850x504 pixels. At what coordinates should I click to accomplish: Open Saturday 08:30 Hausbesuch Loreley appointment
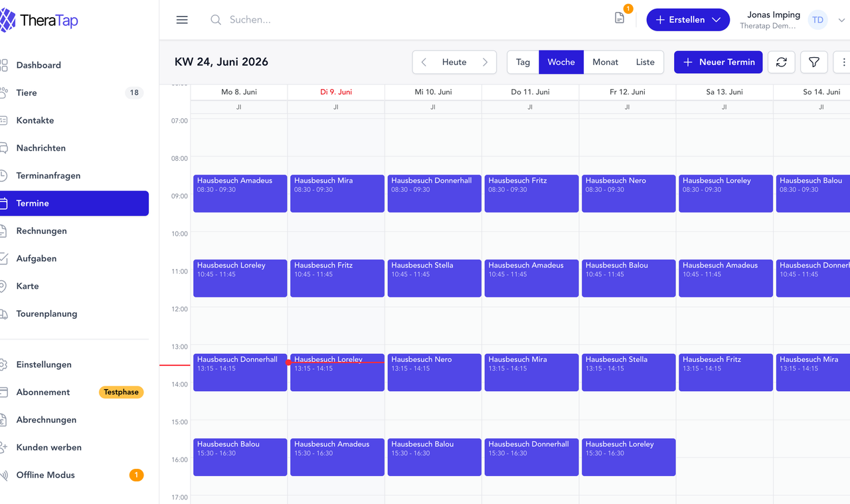point(726,194)
